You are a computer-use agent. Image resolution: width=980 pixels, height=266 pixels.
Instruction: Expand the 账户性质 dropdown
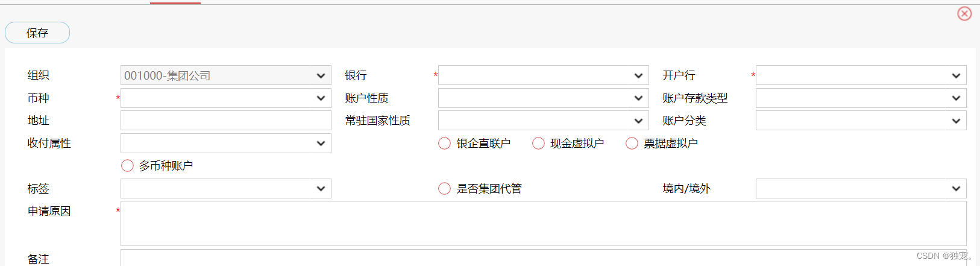click(543, 98)
